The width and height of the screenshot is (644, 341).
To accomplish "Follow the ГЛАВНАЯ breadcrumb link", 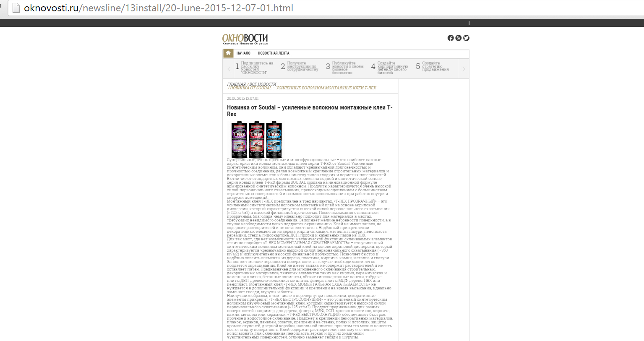I will [236, 84].
